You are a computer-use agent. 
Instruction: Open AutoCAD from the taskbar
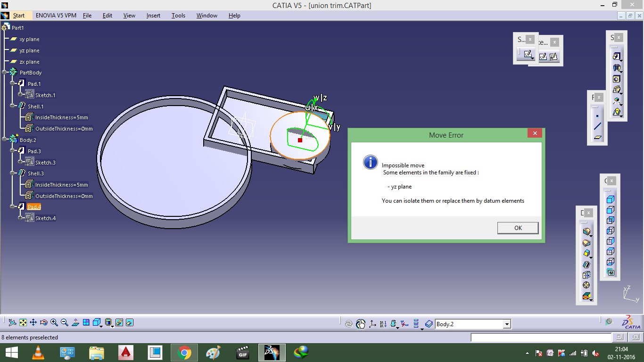click(x=125, y=353)
